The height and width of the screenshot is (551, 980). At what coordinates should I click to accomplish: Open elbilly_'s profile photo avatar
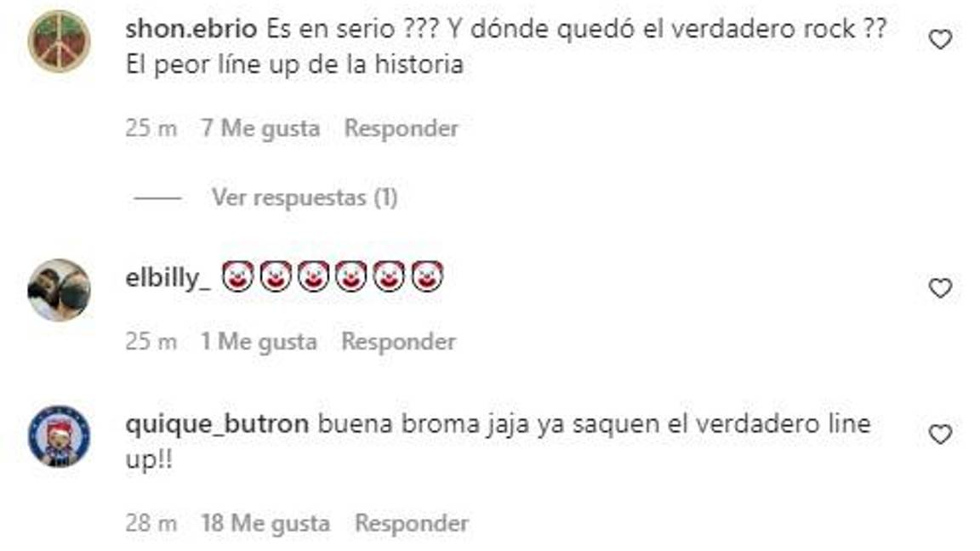(60, 290)
